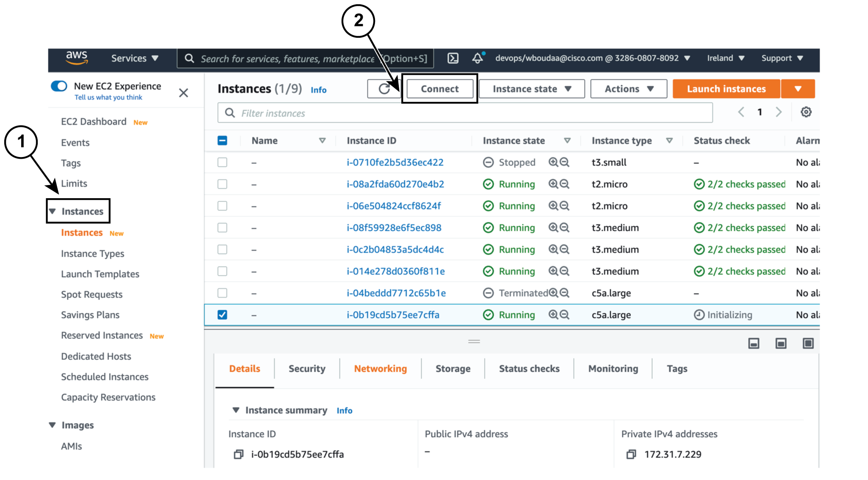The width and height of the screenshot is (868, 480).
Task: Click the Filter instances search field
Action: [465, 113]
